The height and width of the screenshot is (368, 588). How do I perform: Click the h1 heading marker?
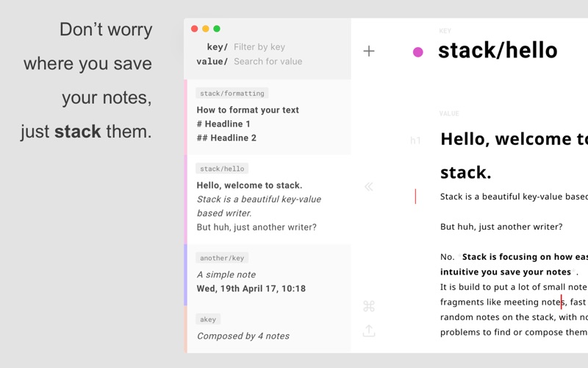(415, 141)
